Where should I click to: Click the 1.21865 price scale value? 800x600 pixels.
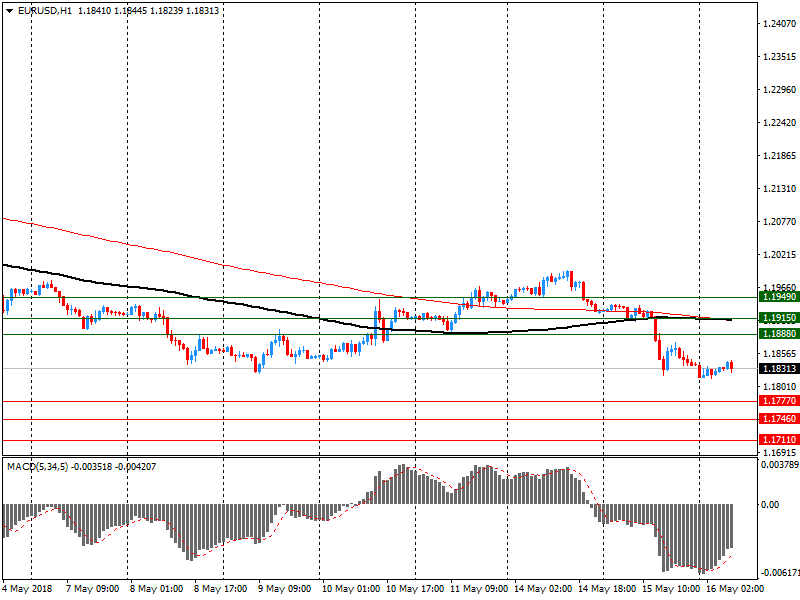(x=780, y=156)
